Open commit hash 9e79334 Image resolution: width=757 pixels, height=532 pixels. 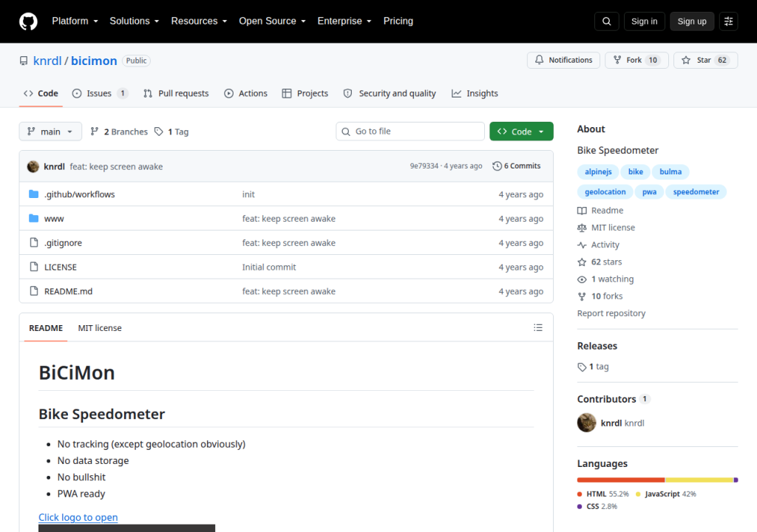pyautogui.click(x=424, y=166)
